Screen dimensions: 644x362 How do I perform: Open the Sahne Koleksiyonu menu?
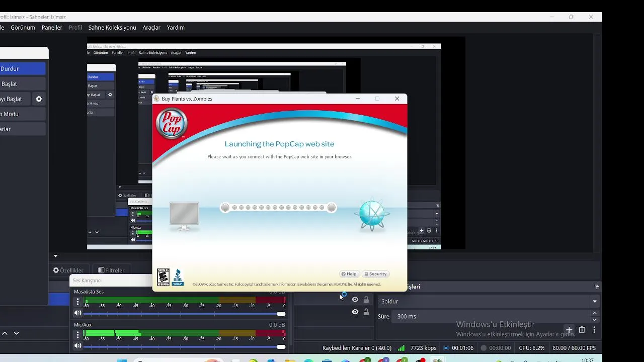pos(112,28)
